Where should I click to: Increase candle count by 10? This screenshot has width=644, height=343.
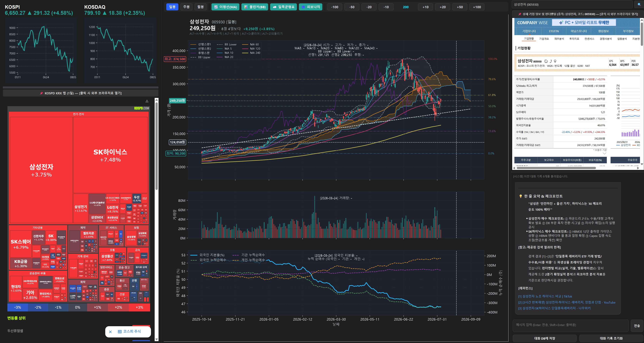(x=425, y=7)
